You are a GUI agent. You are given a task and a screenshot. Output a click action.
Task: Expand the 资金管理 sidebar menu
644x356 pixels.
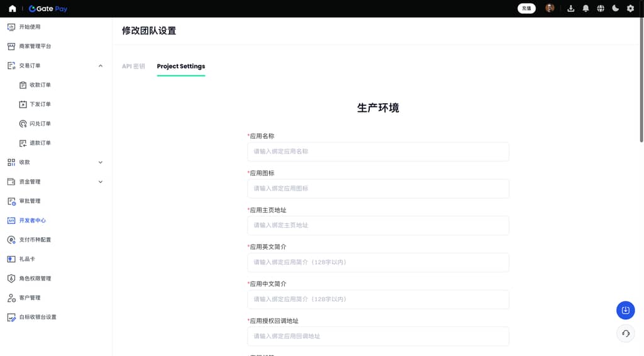[101, 182]
